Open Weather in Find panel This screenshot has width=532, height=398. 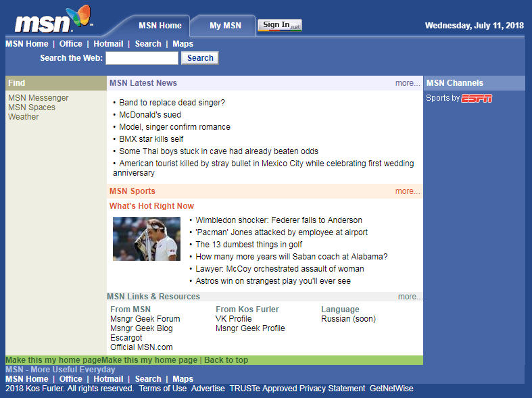tap(24, 117)
